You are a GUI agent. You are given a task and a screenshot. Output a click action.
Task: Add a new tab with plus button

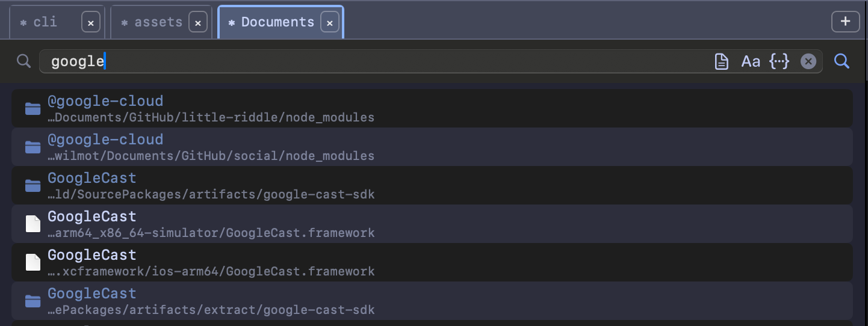click(x=845, y=22)
